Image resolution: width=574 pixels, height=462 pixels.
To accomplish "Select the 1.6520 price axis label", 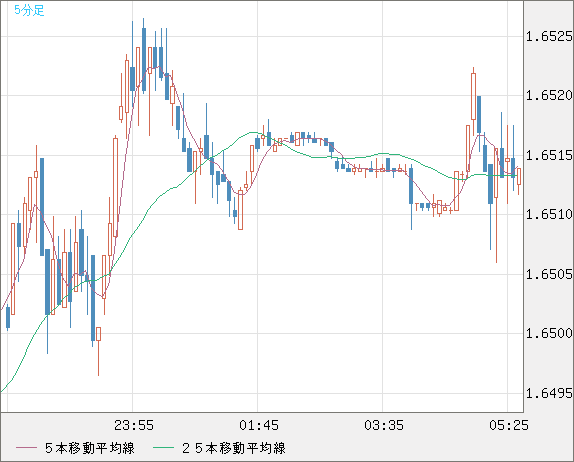I will click(549, 96).
